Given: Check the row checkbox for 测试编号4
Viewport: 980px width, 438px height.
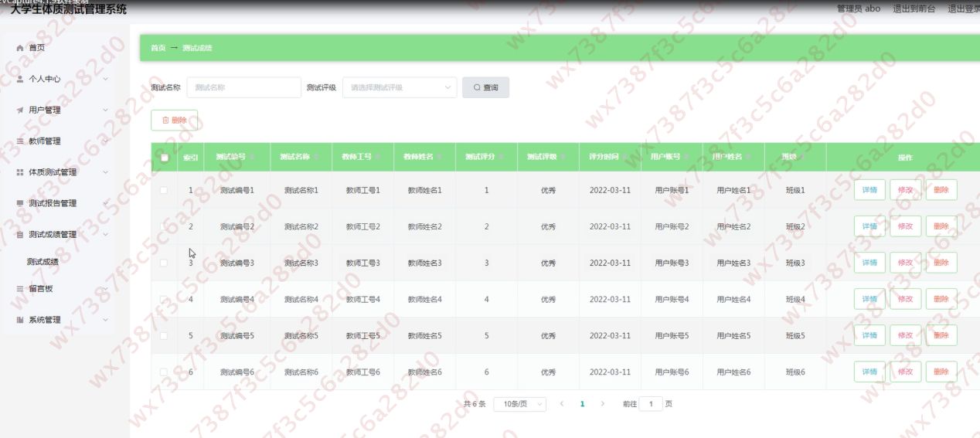Looking at the screenshot, I should (x=164, y=299).
